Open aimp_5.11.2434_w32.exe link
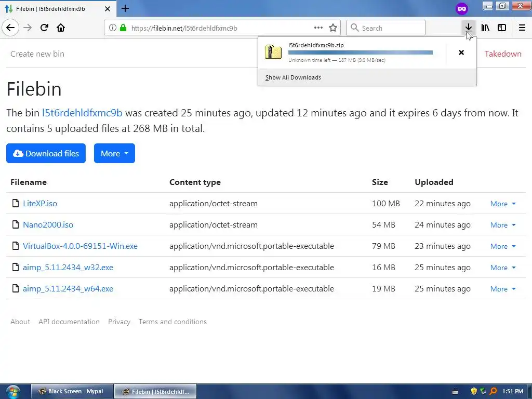The height and width of the screenshot is (399, 532). [68, 268]
